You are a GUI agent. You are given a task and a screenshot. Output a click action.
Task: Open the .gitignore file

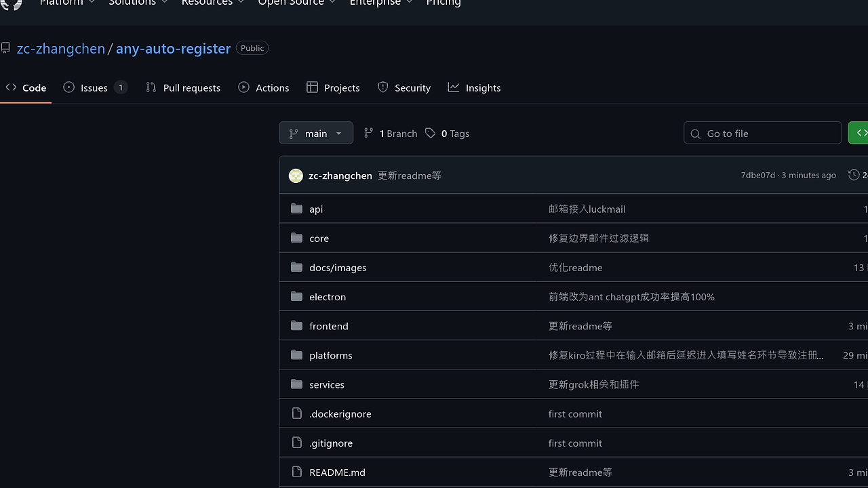click(x=331, y=443)
